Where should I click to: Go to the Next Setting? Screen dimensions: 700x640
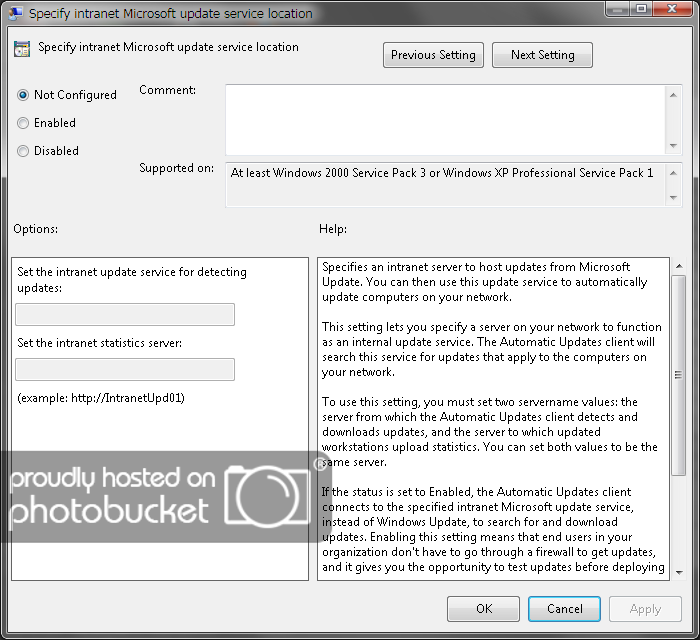(x=542, y=55)
